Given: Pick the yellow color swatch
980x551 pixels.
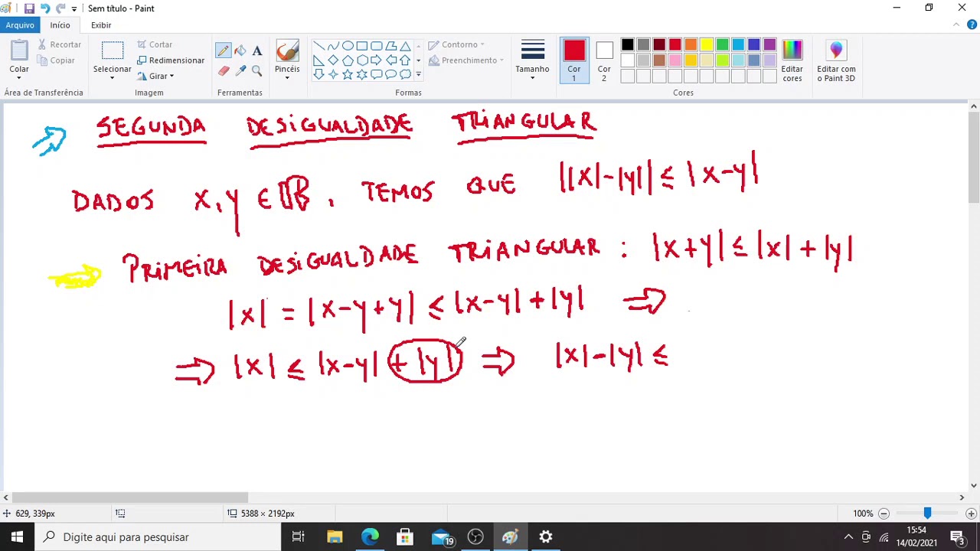Looking at the screenshot, I should point(707,45).
